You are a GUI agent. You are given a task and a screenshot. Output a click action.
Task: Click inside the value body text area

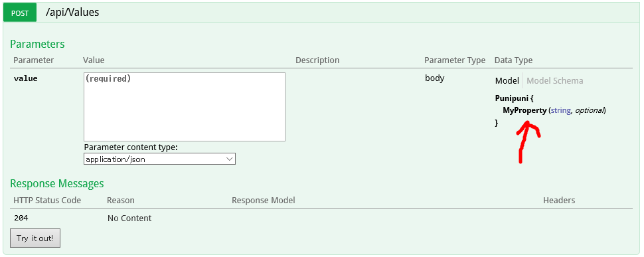[x=185, y=107]
